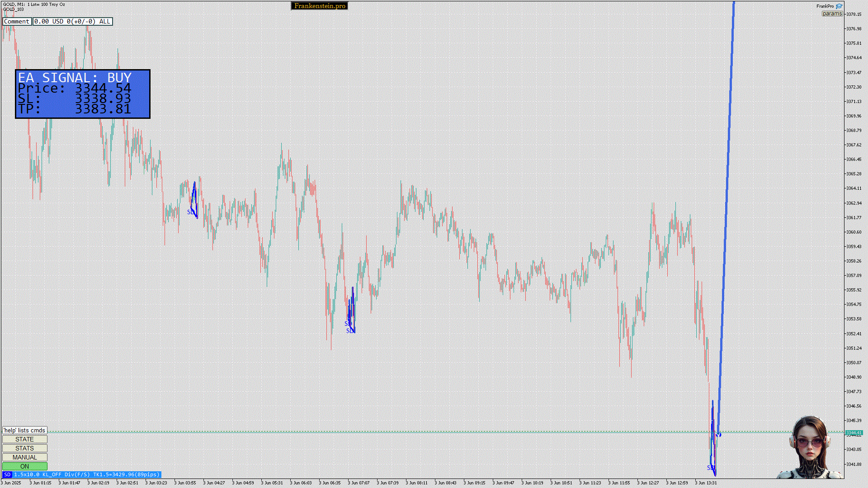Click the 'help' lists cmds input box
868x488 pixels.
coord(24,431)
